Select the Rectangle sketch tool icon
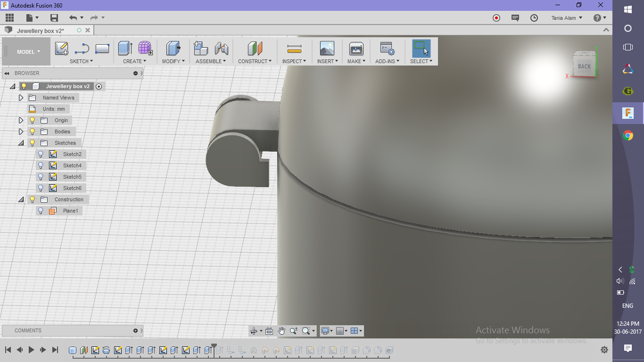 [102, 49]
